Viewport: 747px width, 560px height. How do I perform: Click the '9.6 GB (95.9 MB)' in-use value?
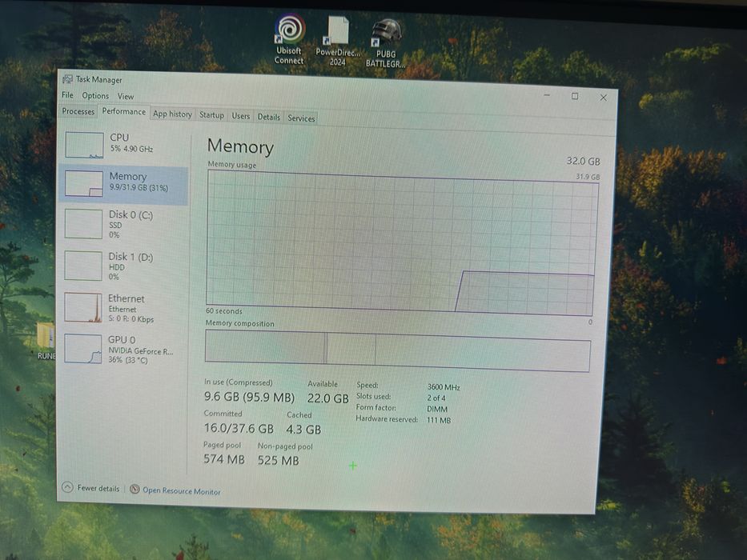(249, 397)
